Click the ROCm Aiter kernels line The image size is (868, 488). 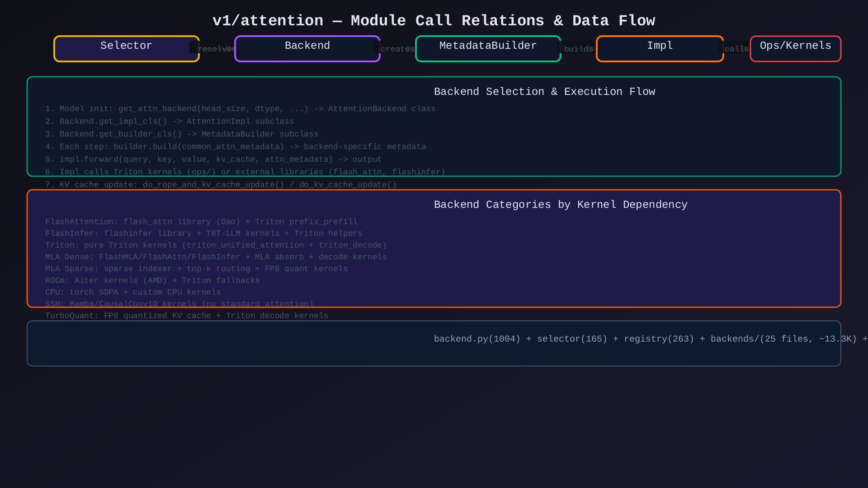(152, 281)
